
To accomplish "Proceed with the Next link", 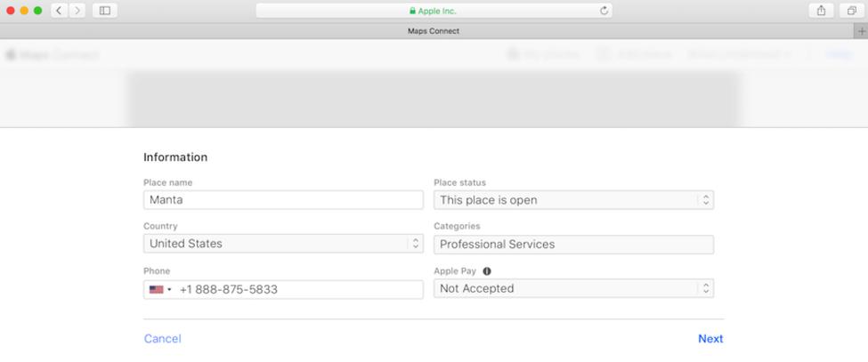I will pyautogui.click(x=710, y=339).
